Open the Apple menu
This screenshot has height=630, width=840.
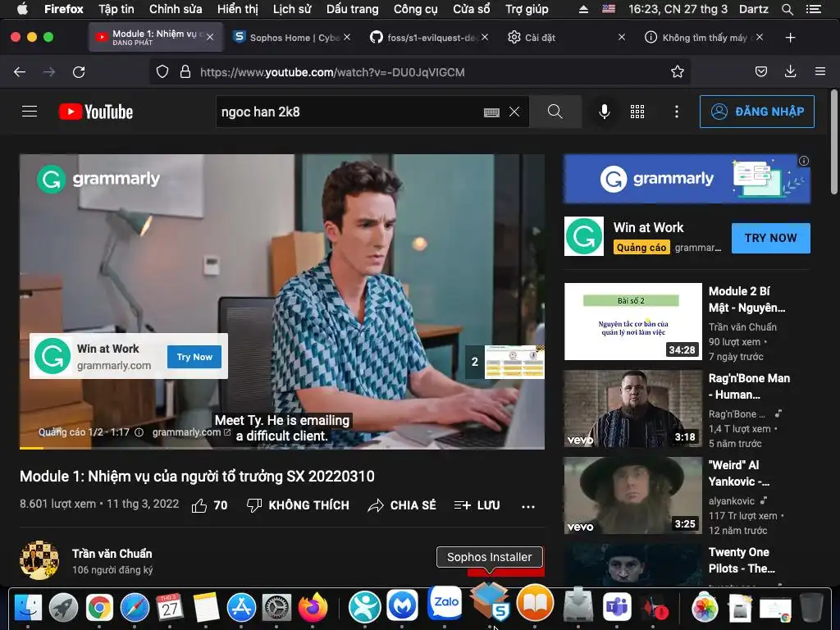coord(22,9)
